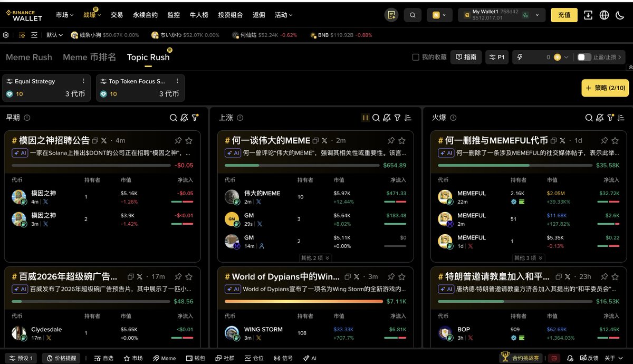
Task: Favorite the 特朗普邀请教皇 topic
Action: pyautogui.click(x=615, y=276)
